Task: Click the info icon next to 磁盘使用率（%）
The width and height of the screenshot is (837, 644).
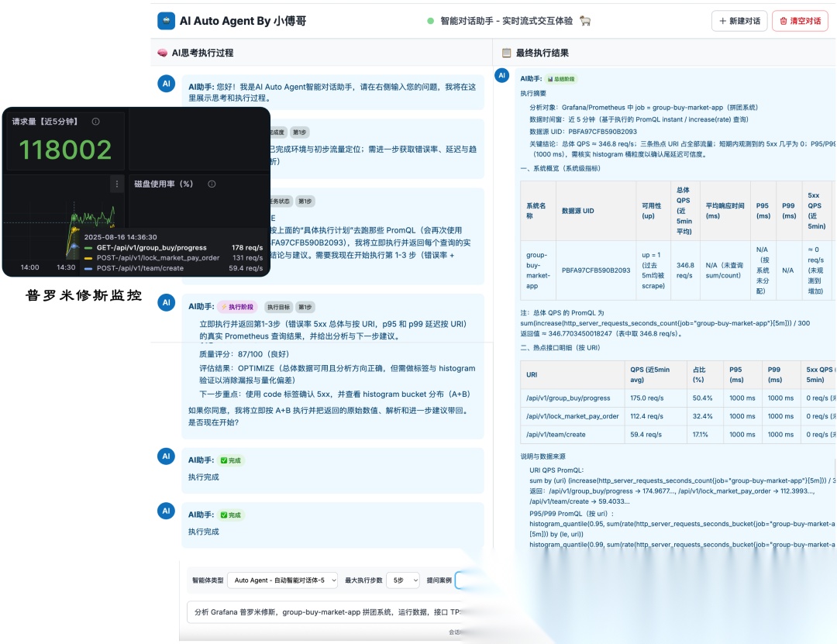Action: point(212,184)
